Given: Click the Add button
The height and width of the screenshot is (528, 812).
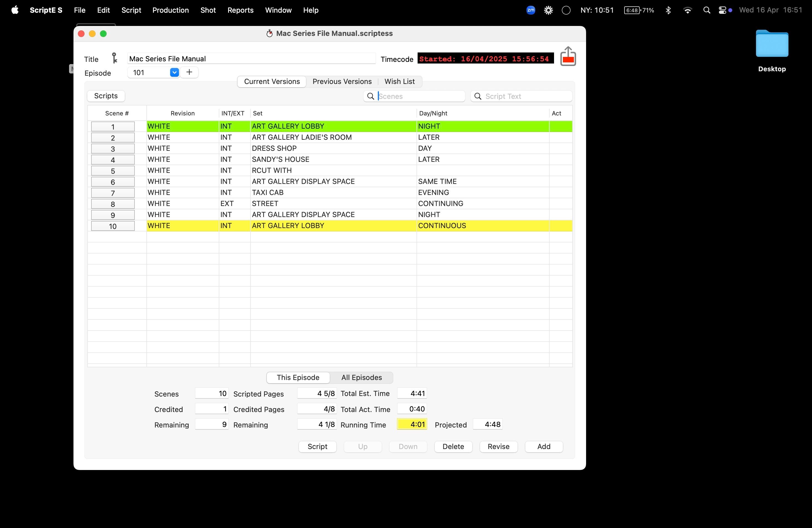Looking at the screenshot, I should (x=544, y=447).
